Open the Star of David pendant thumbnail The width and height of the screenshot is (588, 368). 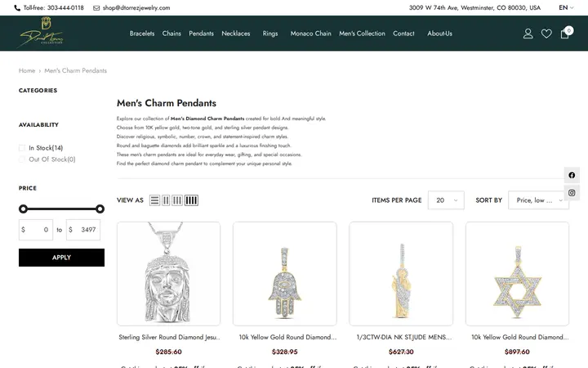point(517,274)
